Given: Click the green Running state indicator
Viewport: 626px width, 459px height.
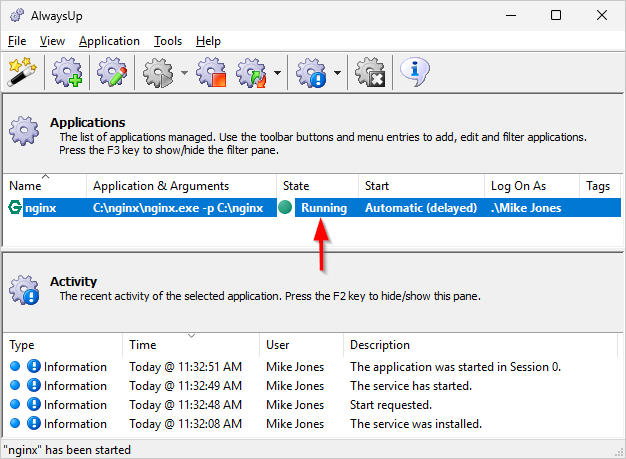Looking at the screenshot, I should [x=285, y=208].
